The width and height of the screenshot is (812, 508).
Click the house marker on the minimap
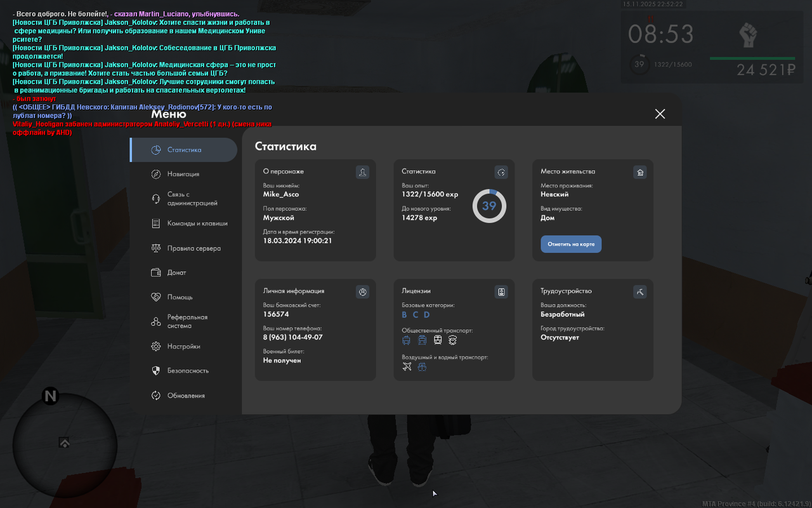(64, 443)
